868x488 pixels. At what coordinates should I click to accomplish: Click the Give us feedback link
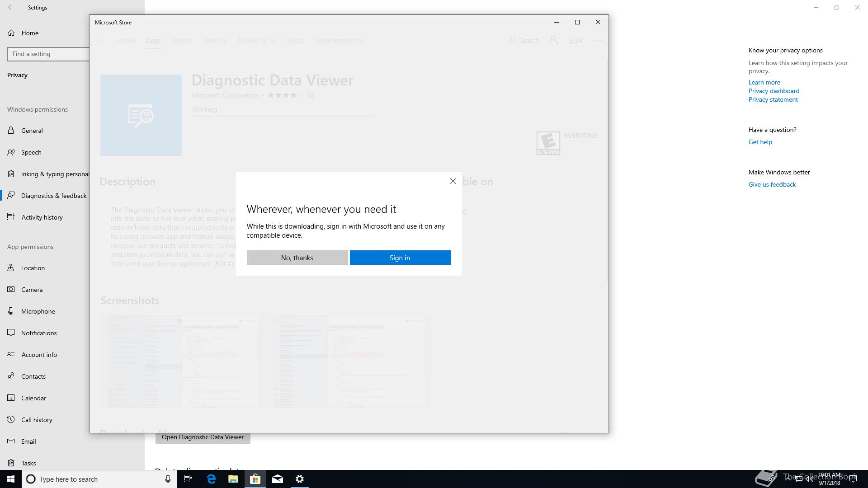point(772,184)
